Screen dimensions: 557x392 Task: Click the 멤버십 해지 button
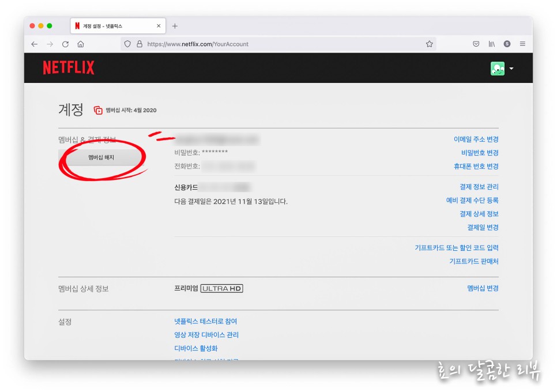pos(101,157)
